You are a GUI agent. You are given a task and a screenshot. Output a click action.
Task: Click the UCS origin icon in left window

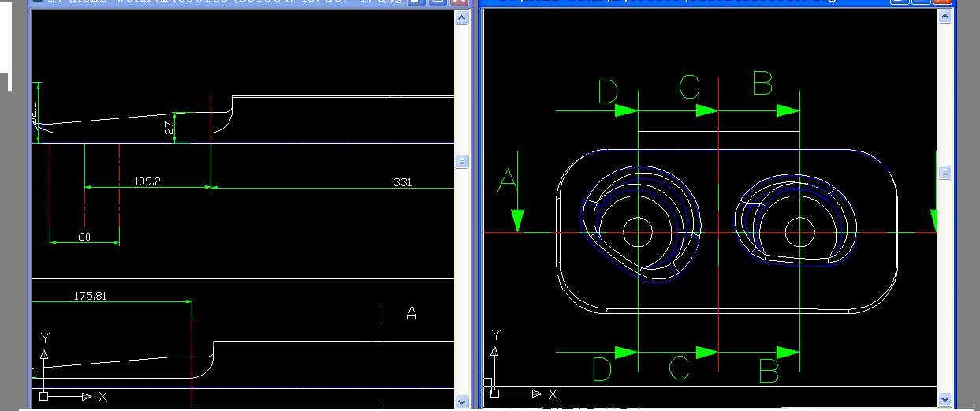point(44,396)
